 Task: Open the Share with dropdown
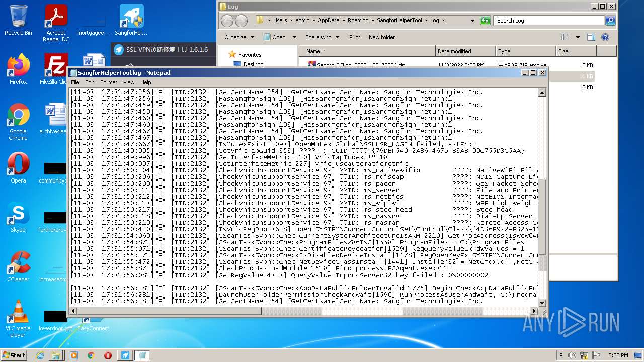coord(322,37)
